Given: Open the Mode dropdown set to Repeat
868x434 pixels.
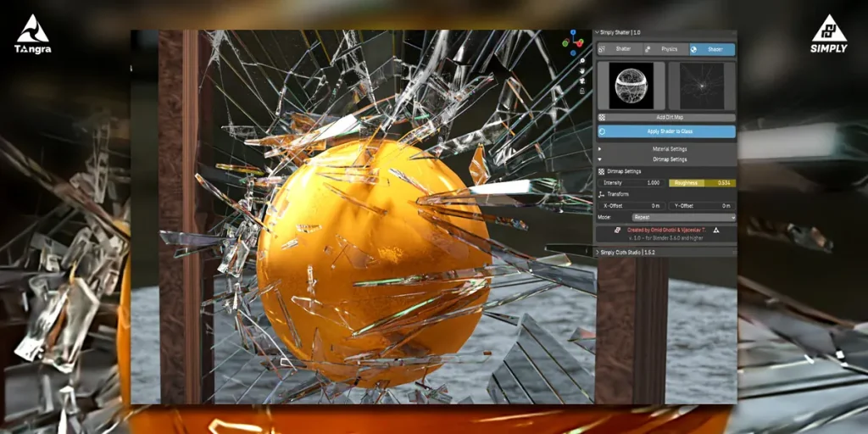Looking at the screenshot, I should 683,217.
